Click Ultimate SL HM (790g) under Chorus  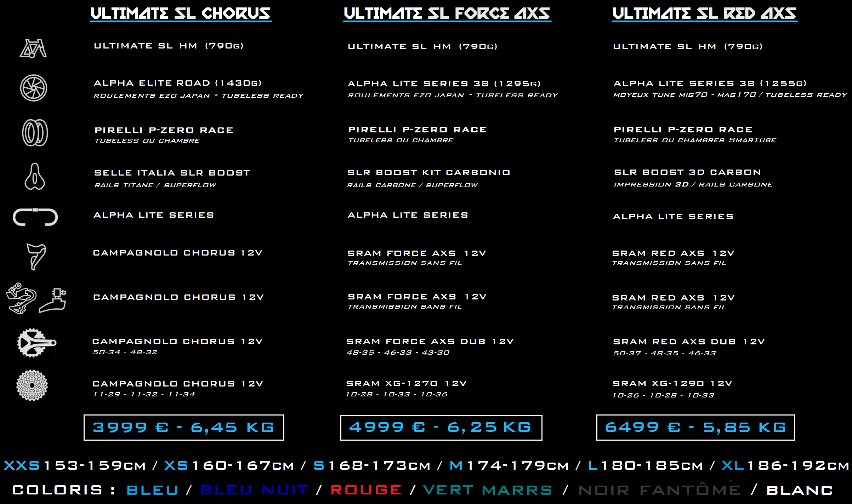pyautogui.click(x=169, y=46)
